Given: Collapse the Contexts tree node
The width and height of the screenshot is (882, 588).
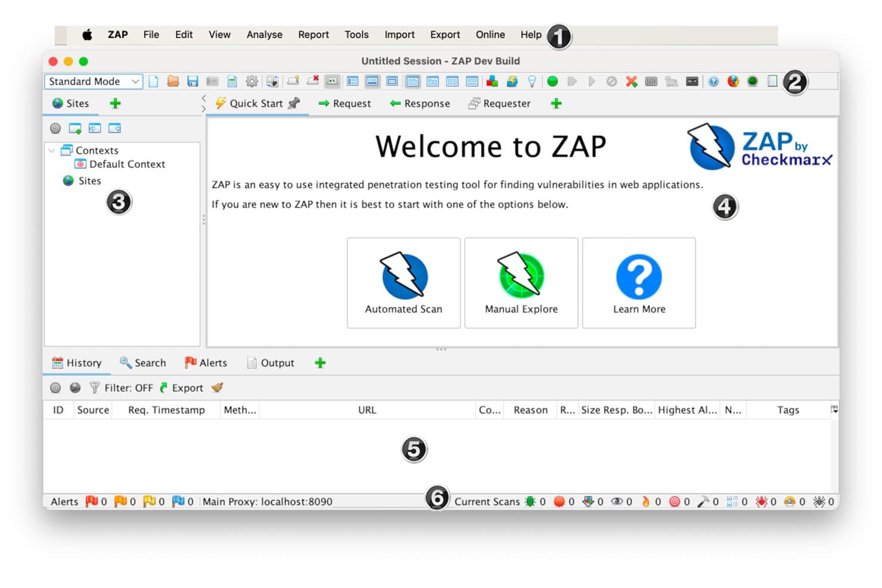Looking at the screenshot, I should 52,151.
